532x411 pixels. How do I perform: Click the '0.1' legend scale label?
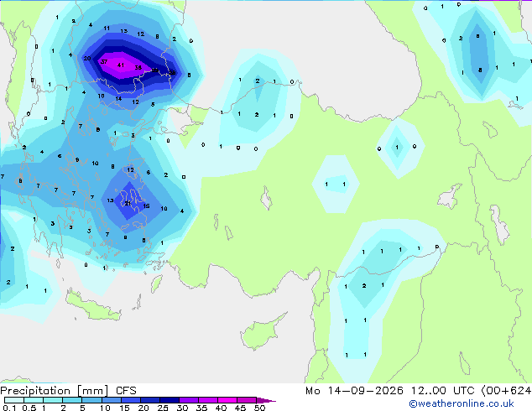click(x=9, y=408)
